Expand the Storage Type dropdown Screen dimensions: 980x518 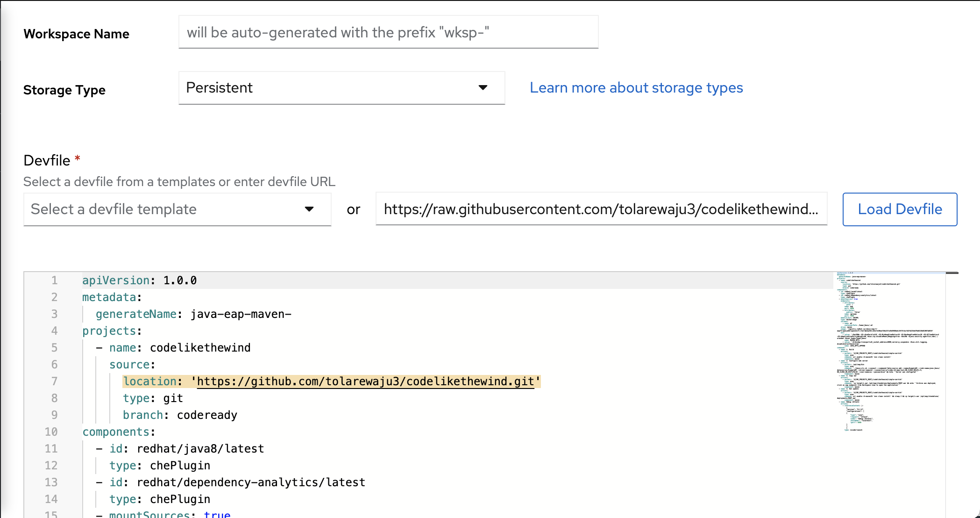point(341,87)
